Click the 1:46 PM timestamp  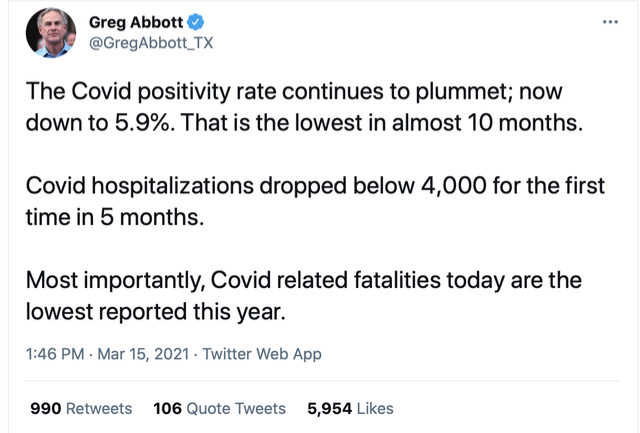coord(55,354)
